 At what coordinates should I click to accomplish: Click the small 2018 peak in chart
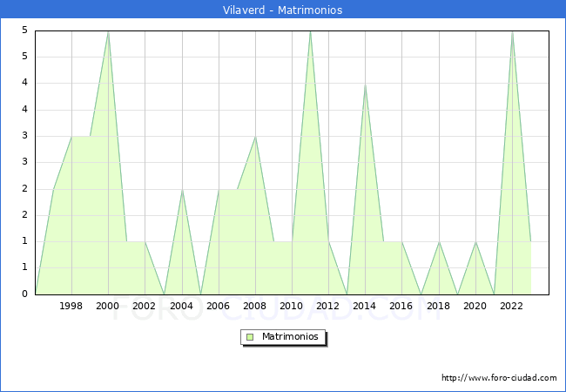pos(439,242)
